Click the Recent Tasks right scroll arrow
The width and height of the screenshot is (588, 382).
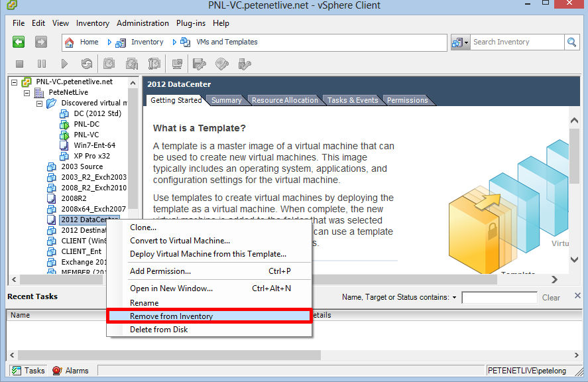point(576,355)
